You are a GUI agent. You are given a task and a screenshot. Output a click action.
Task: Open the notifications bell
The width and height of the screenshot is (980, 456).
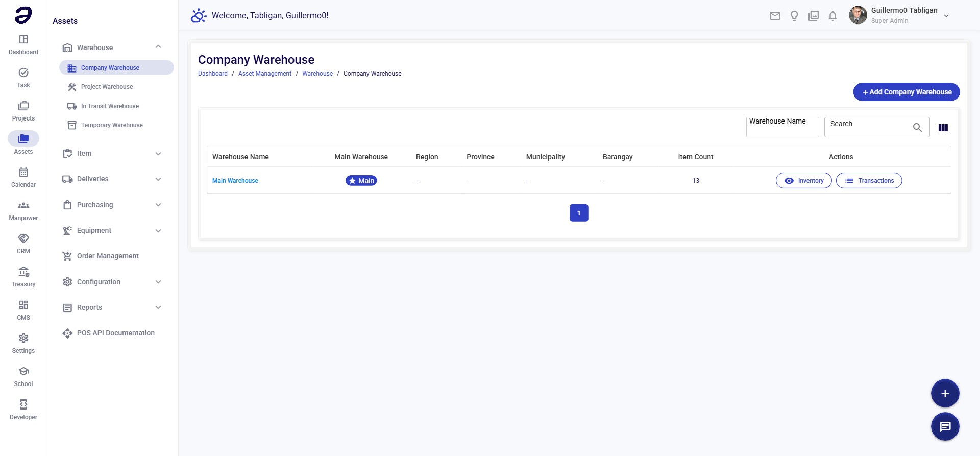click(832, 16)
